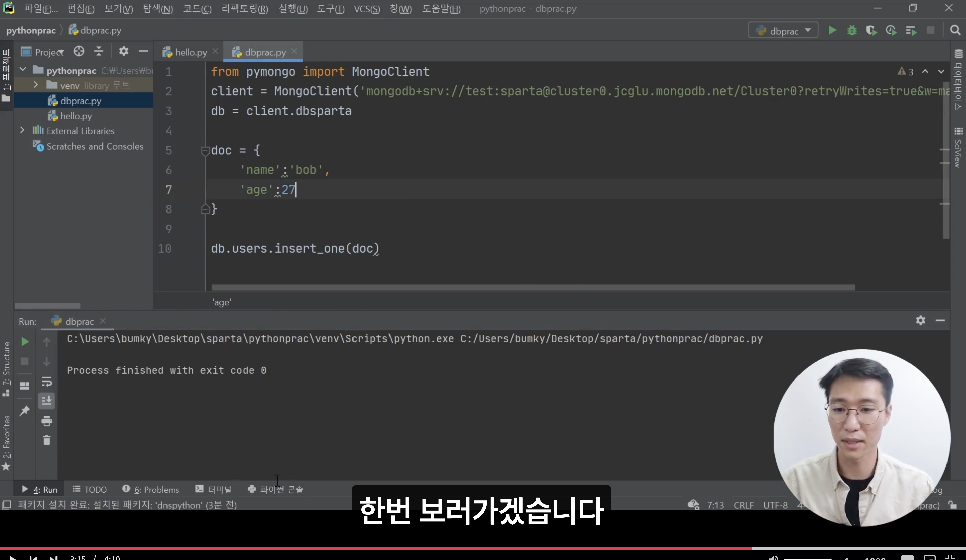Collapse the pythonprac project root node
Image resolution: width=966 pixels, height=560 pixels.
coord(23,70)
